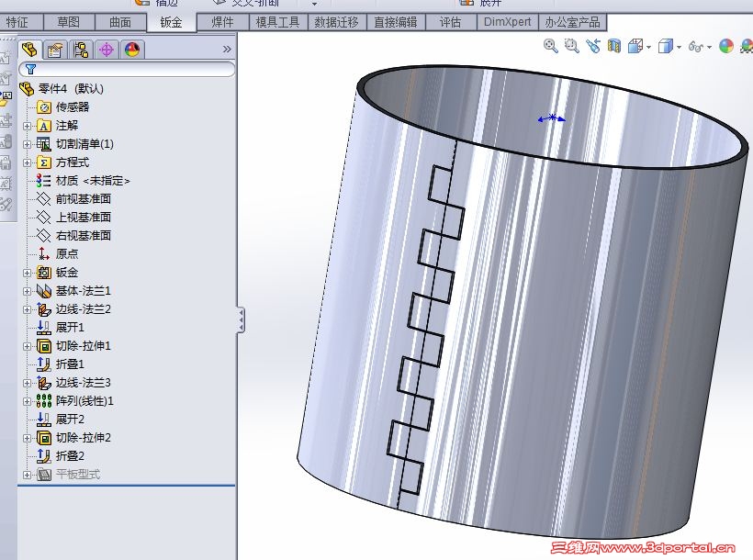The width and height of the screenshot is (753, 560).
Task: Expand the 切除-拉伸1 node
Action: (x=27, y=346)
